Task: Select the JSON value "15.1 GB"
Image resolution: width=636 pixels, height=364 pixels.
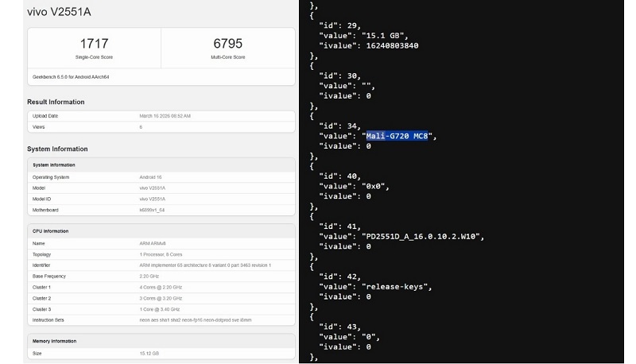Action: coord(382,36)
